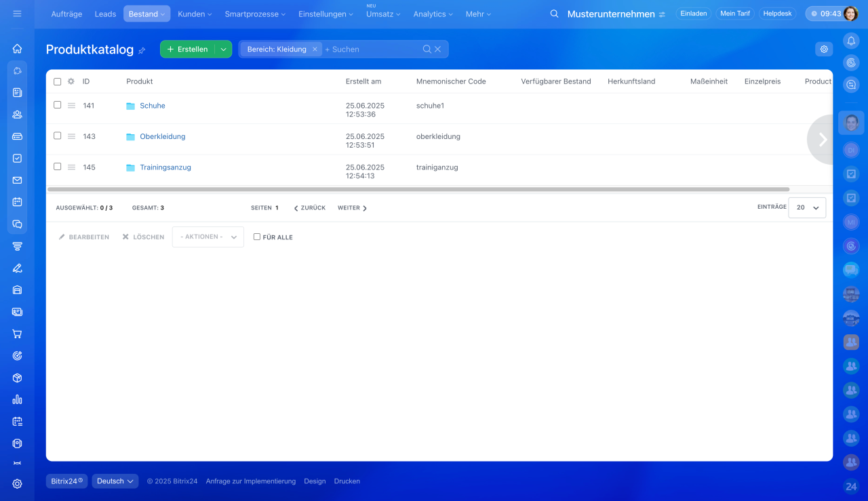Open the Deutsch language selector
This screenshot has height=501, width=868.
[115, 481]
